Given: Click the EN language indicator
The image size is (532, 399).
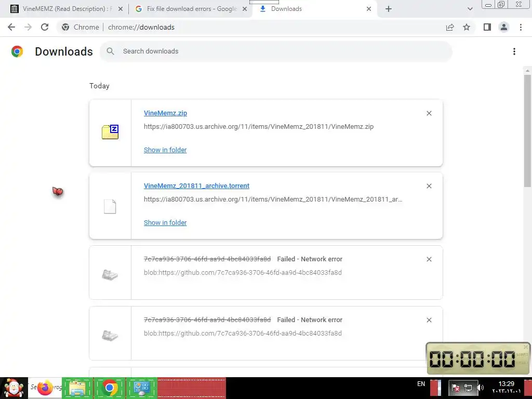Looking at the screenshot, I should coord(421,384).
